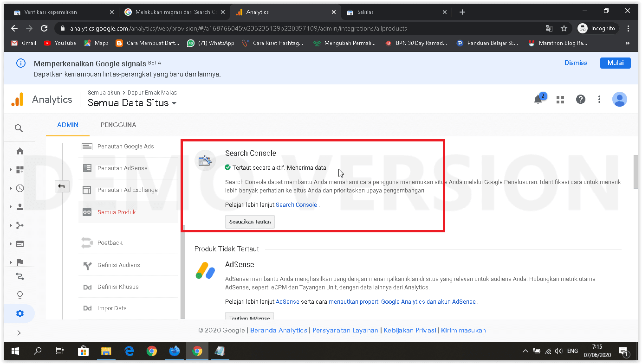This screenshot has width=642, height=364.
Task: Open Attribution icon in sidebar
Action: click(20, 277)
